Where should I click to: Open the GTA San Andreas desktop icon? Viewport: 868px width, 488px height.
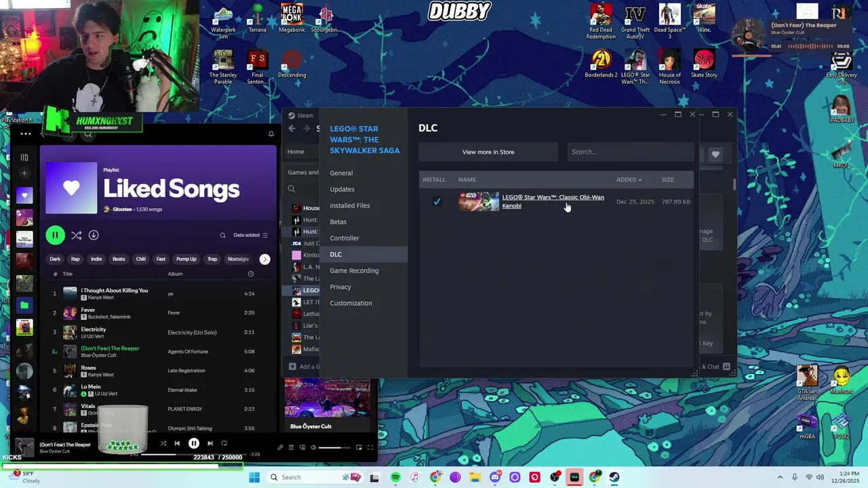pos(807,384)
